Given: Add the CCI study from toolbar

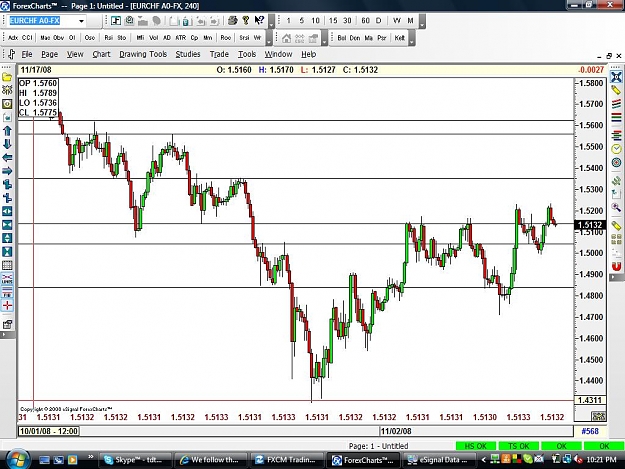Looking at the screenshot, I should point(27,38).
